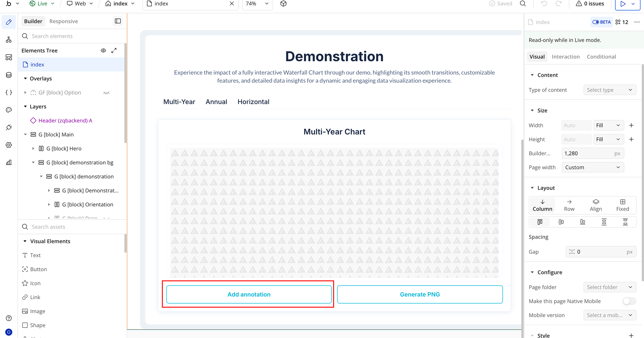Click the Add annotation button
This screenshot has width=644, height=338.
pyautogui.click(x=249, y=294)
